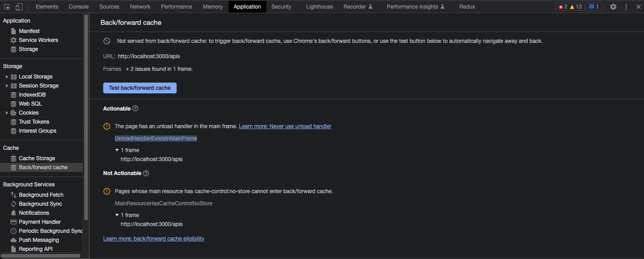Open the Performance insights tab
This screenshot has height=259, width=644.
[416, 7]
